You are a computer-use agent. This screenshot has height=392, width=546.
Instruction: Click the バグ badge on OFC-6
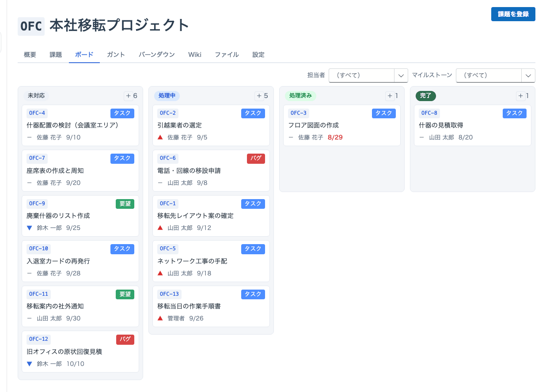click(x=256, y=158)
